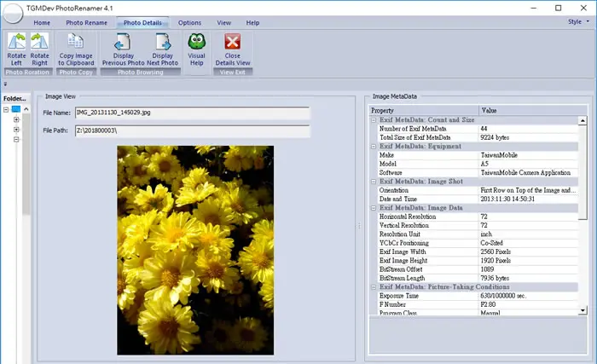Collapse the Exif MetaData: Equipment group
The width and height of the screenshot is (597, 364).
[374, 147]
